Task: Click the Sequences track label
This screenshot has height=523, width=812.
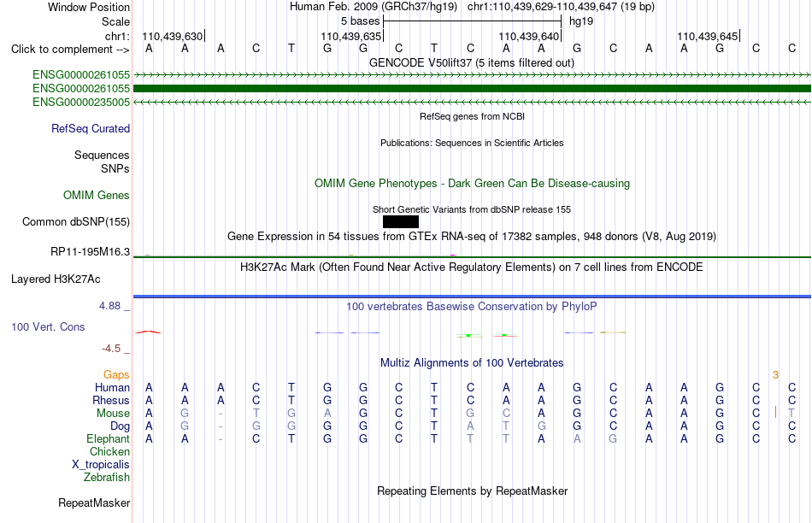Action: 102,155
